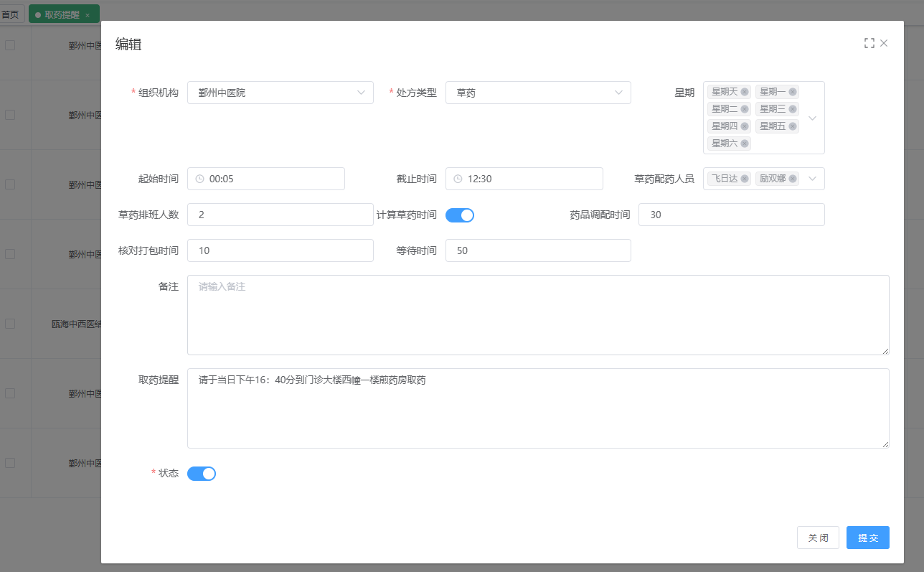924x572 pixels.
Task: Remove 励双娜 from 草药配药人员
Action: point(793,179)
